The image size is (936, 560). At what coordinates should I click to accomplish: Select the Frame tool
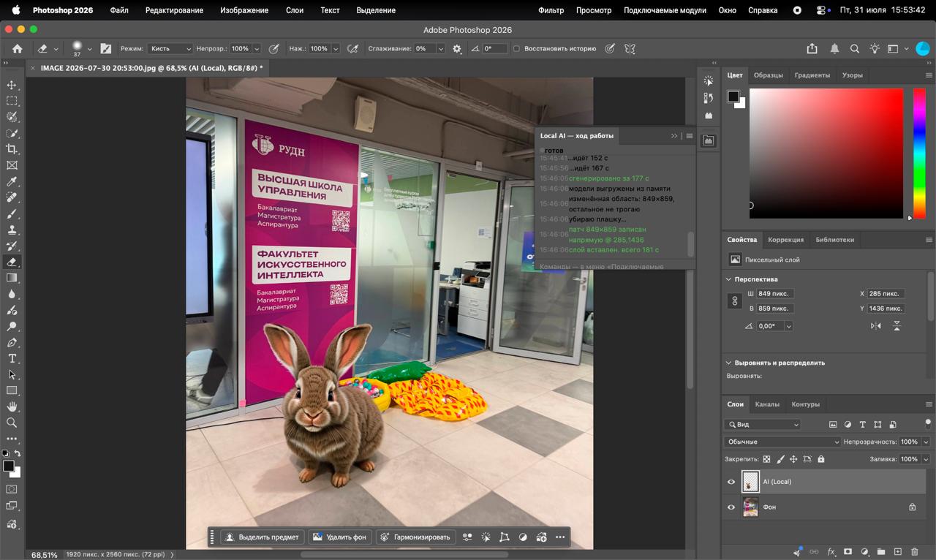coord(12,165)
